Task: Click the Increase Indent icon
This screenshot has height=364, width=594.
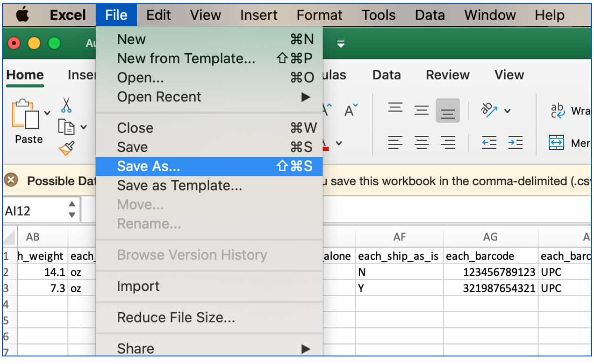Action: click(515, 142)
